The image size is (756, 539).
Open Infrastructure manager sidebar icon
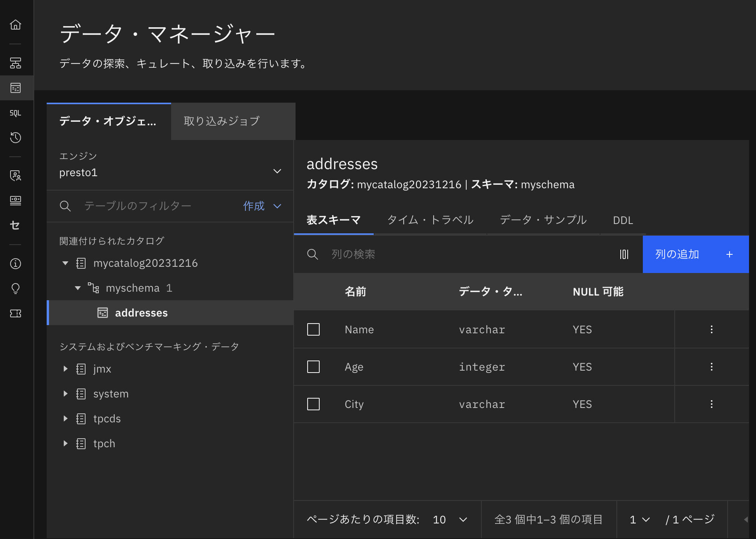point(16,63)
